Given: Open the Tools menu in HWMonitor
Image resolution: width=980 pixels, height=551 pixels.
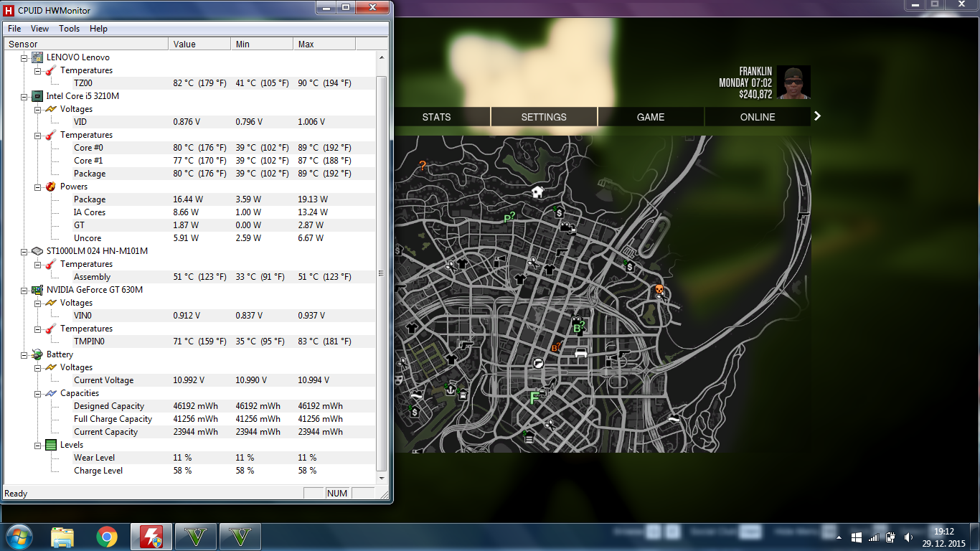Looking at the screenshot, I should pos(70,29).
